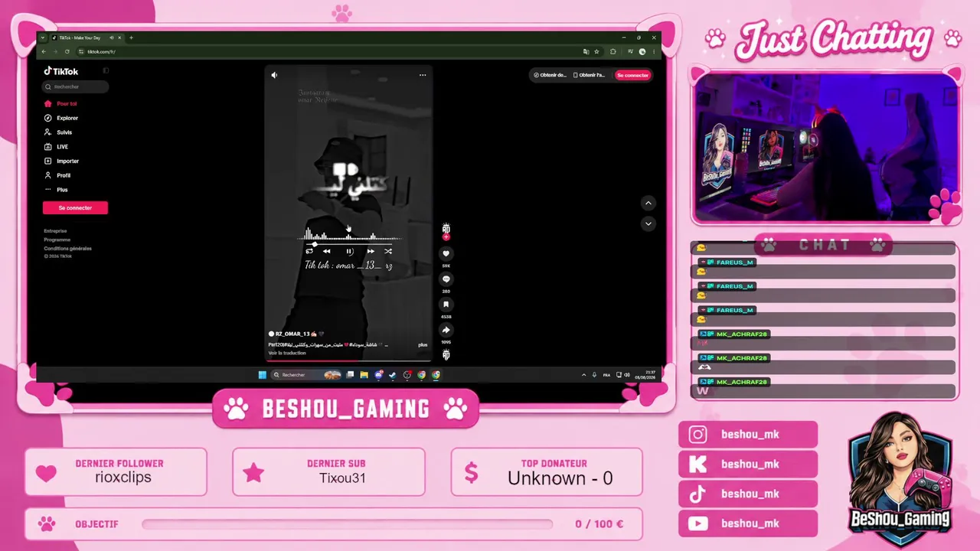
Task: Share the video with the arrow icon
Action: pyautogui.click(x=446, y=330)
